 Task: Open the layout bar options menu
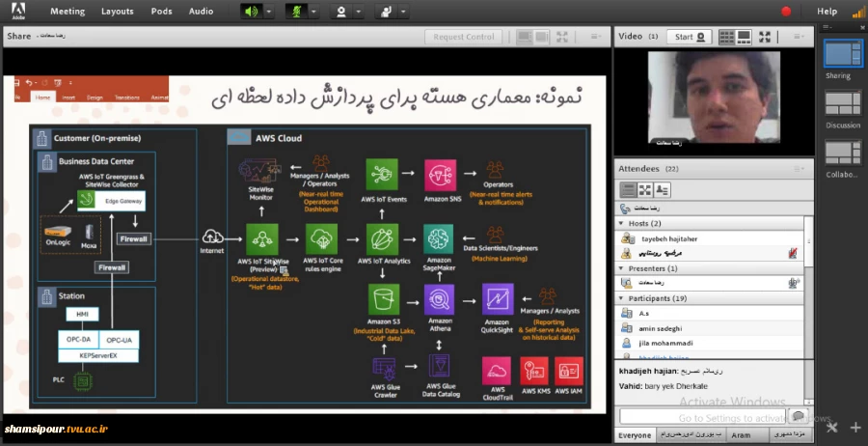pos(828,27)
